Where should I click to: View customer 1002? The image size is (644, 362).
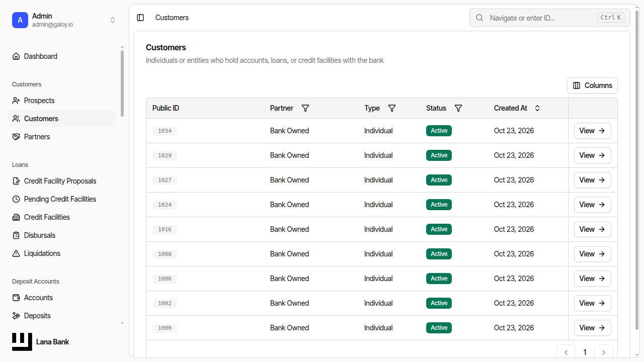(x=592, y=303)
